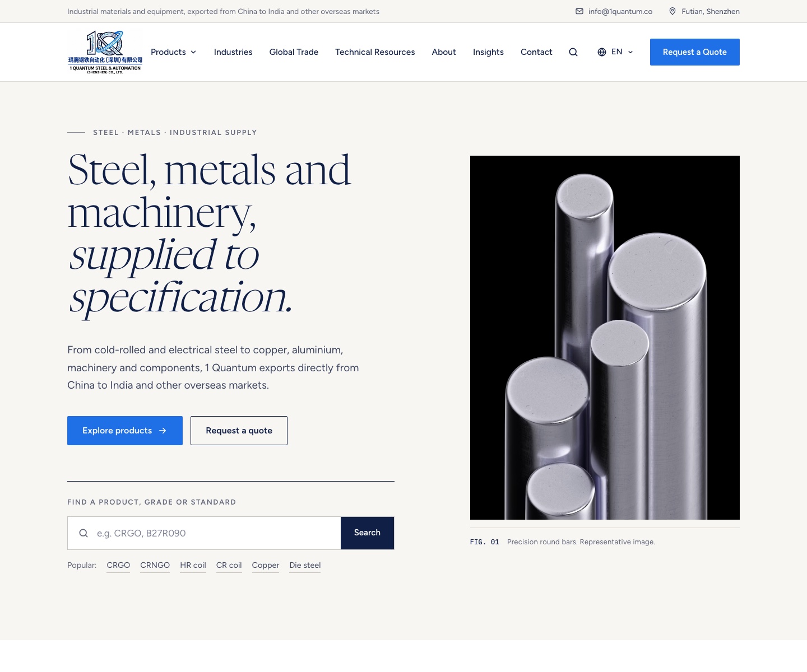
Task: Click Request a Quote header button
Action: (695, 52)
